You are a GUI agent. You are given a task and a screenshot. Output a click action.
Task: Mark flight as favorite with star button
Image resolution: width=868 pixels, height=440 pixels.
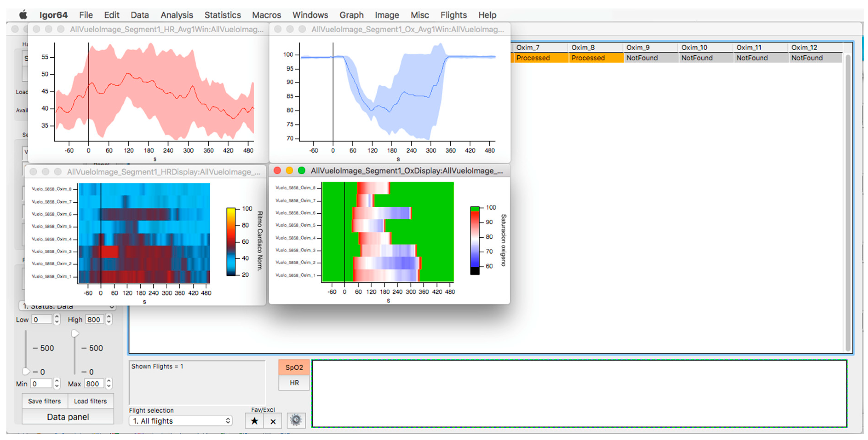coord(254,421)
